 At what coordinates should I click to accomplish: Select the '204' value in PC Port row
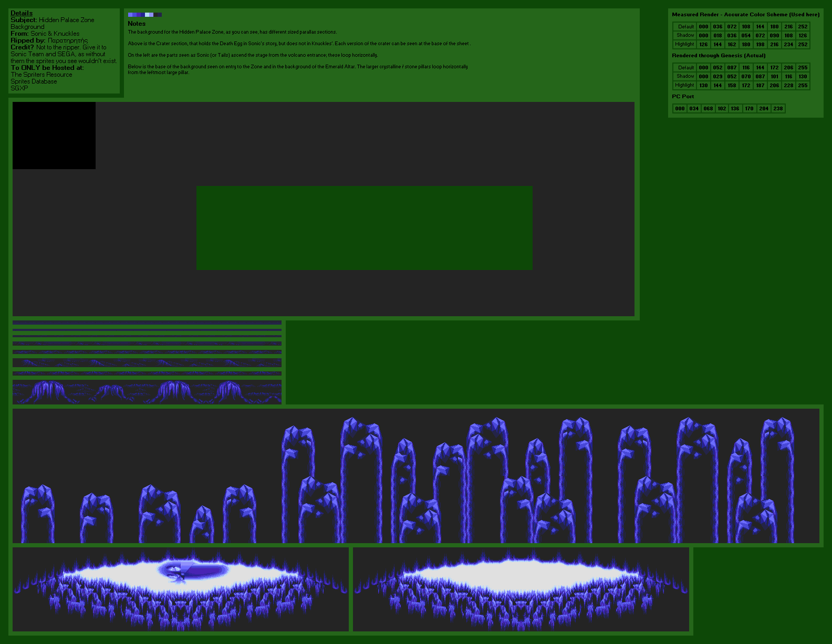[x=764, y=109]
